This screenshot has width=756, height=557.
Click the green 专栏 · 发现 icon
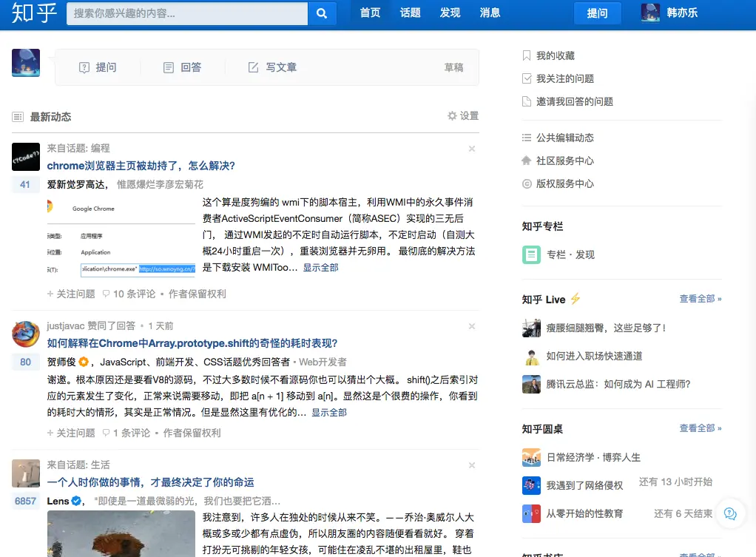pyautogui.click(x=531, y=254)
